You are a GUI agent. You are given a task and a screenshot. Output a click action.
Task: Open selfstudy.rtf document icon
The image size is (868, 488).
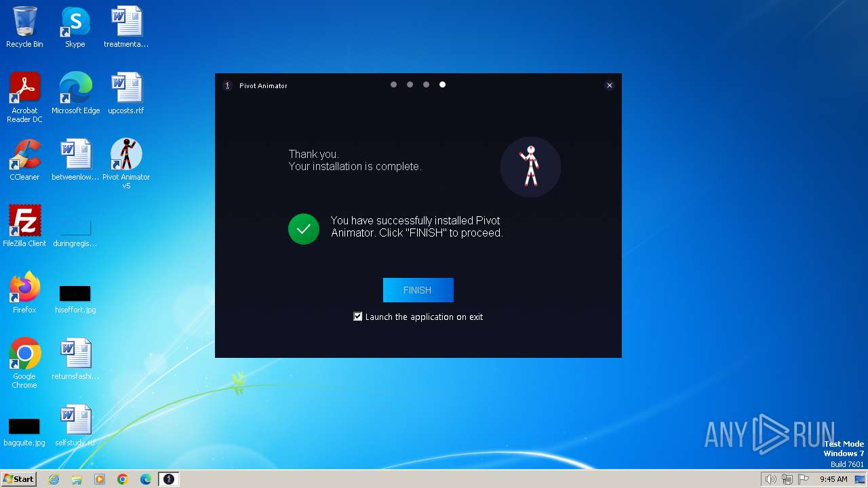[75, 426]
